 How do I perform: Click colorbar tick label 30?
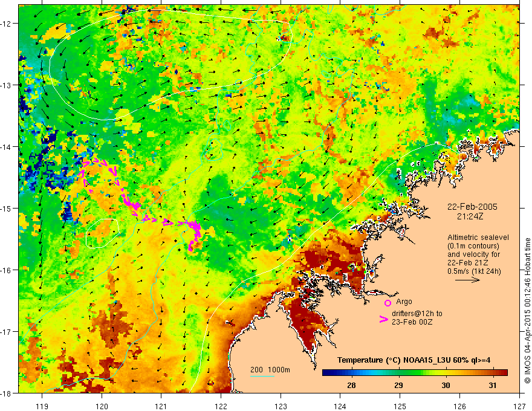point(446,385)
